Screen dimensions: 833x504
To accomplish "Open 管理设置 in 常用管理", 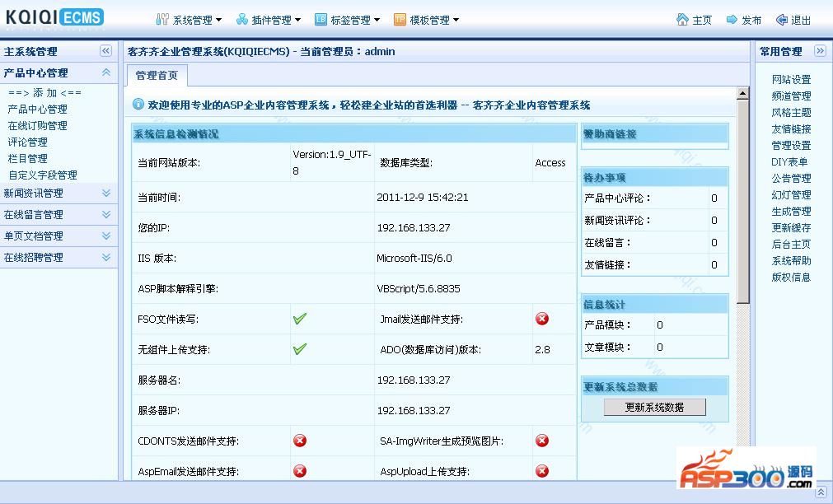I will coord(791,145).
